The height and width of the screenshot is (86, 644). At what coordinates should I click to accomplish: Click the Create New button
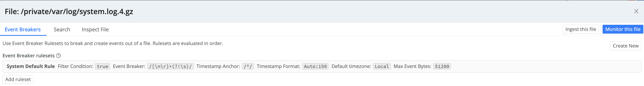(625, 46)
